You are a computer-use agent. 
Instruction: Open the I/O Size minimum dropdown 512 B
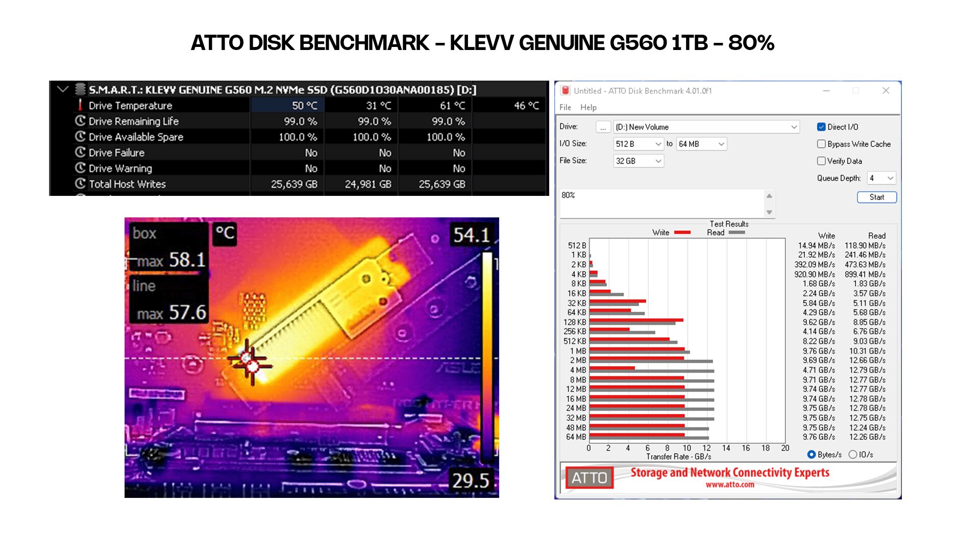point(638,144)
